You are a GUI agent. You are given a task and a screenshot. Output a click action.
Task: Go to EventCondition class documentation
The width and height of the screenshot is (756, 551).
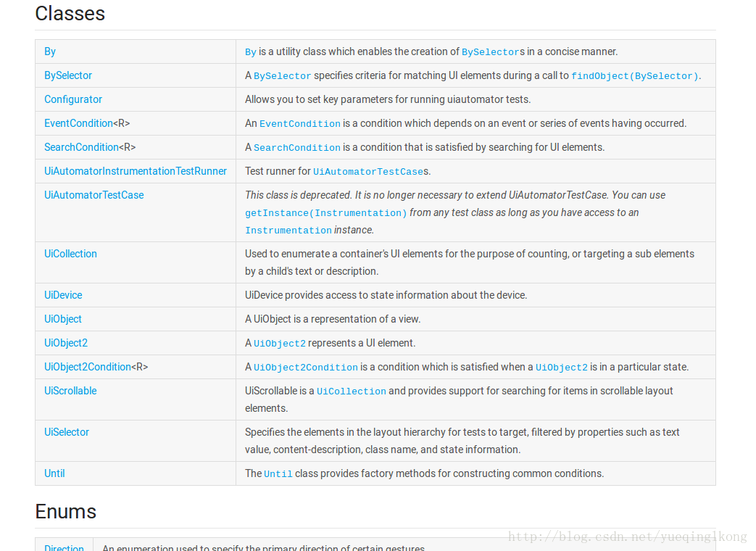click(x=78, y=123)
